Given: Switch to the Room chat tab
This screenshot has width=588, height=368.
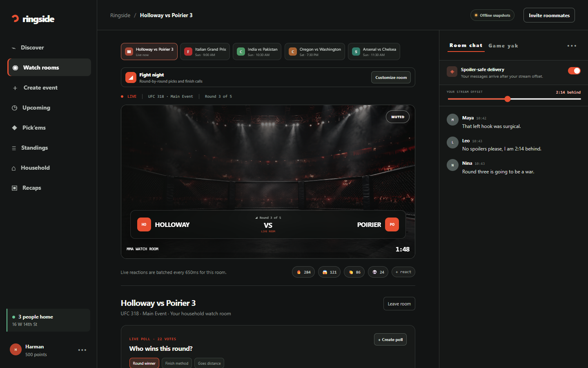Looking at the screenshot, I should [466, 46].
